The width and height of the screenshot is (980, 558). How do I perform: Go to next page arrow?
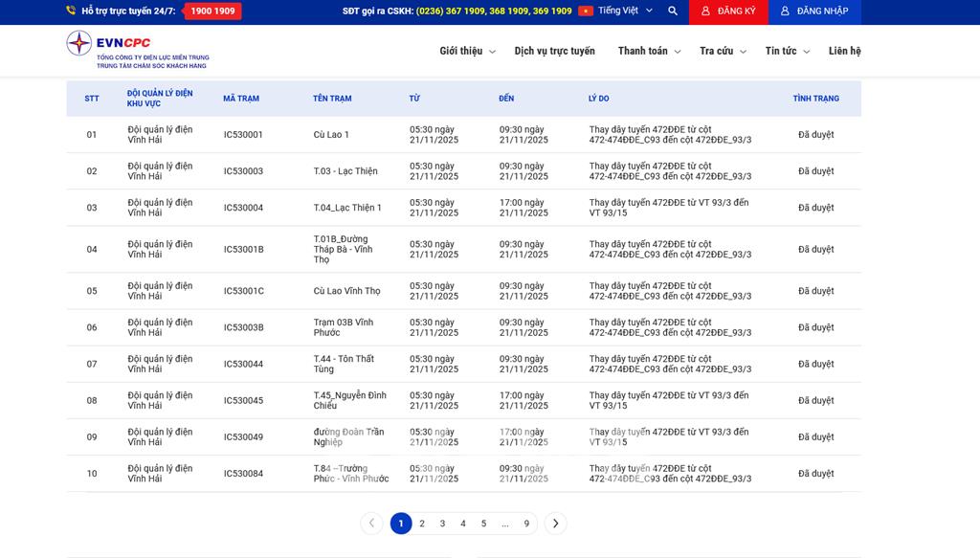(x=555, y=524)
